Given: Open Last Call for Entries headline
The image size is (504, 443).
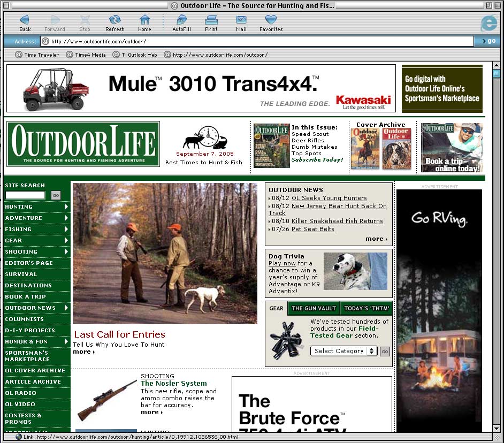Looking at the screenshot, I should tap(119, 334).
